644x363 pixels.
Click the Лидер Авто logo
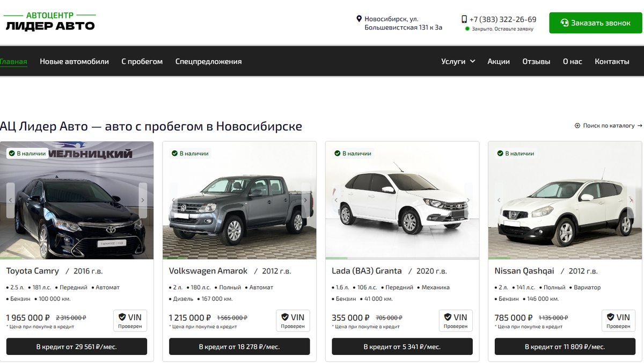pos(50,21)
